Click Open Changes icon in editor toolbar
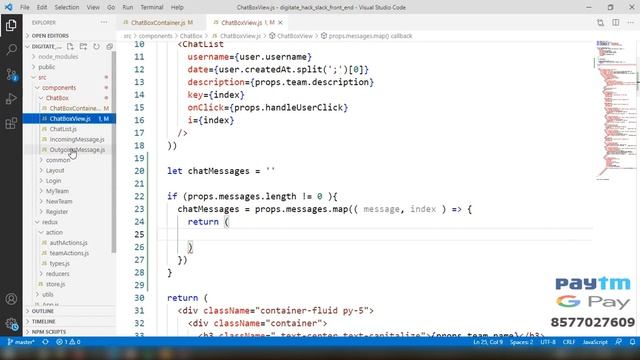Viewport: 640px width, 360px height. pos(600,23)
